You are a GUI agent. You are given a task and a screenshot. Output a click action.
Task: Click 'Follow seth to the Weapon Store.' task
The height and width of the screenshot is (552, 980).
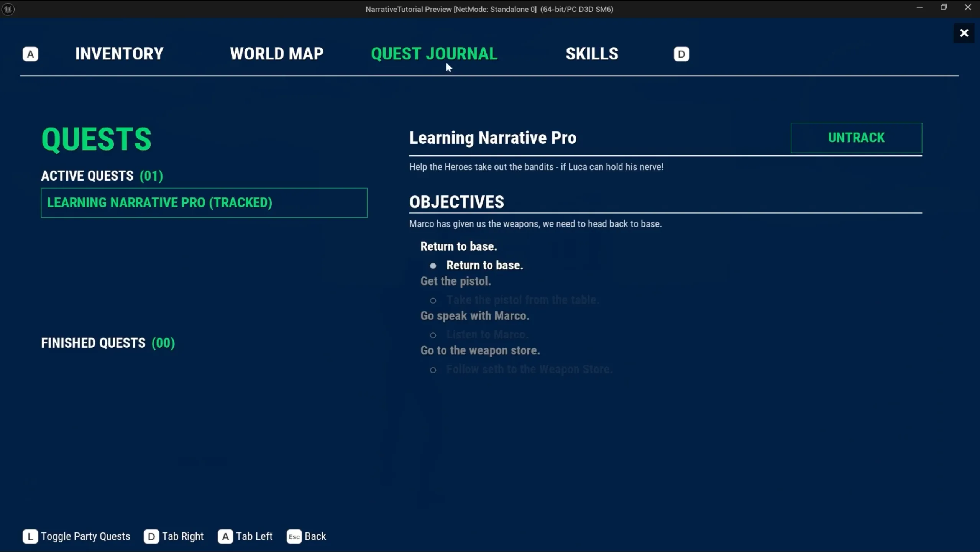pyautogui.click(x=530, y=369)
